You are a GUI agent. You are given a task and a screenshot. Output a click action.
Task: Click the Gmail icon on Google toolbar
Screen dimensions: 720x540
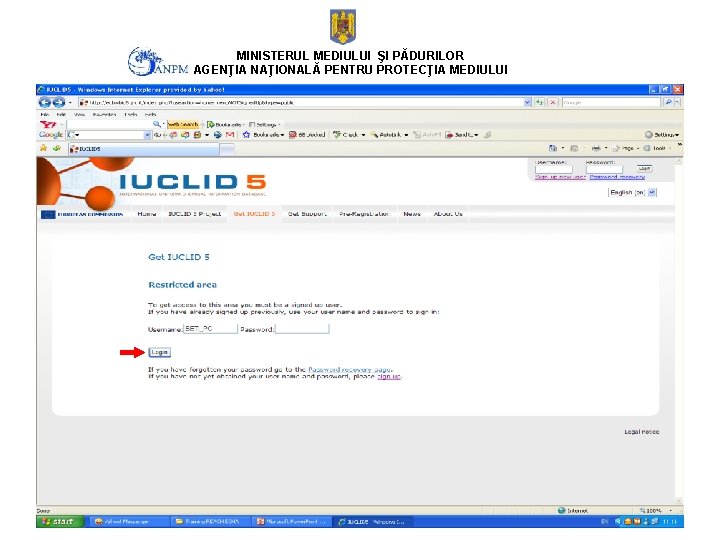[x=230, y=135]
